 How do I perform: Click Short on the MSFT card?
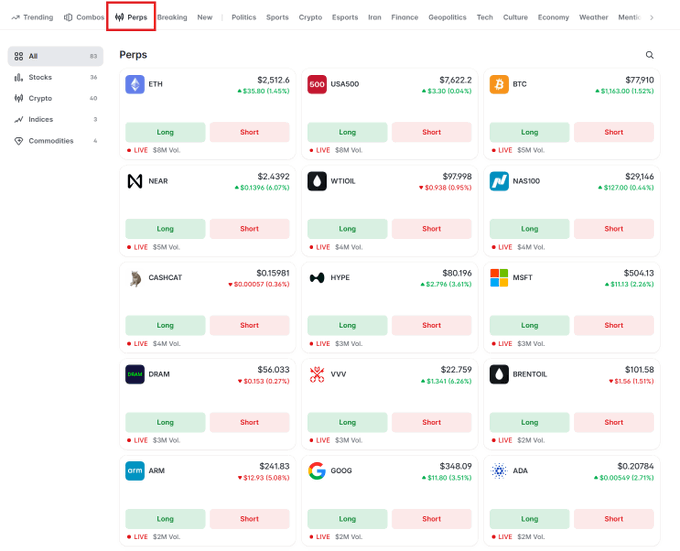point(614,326)
